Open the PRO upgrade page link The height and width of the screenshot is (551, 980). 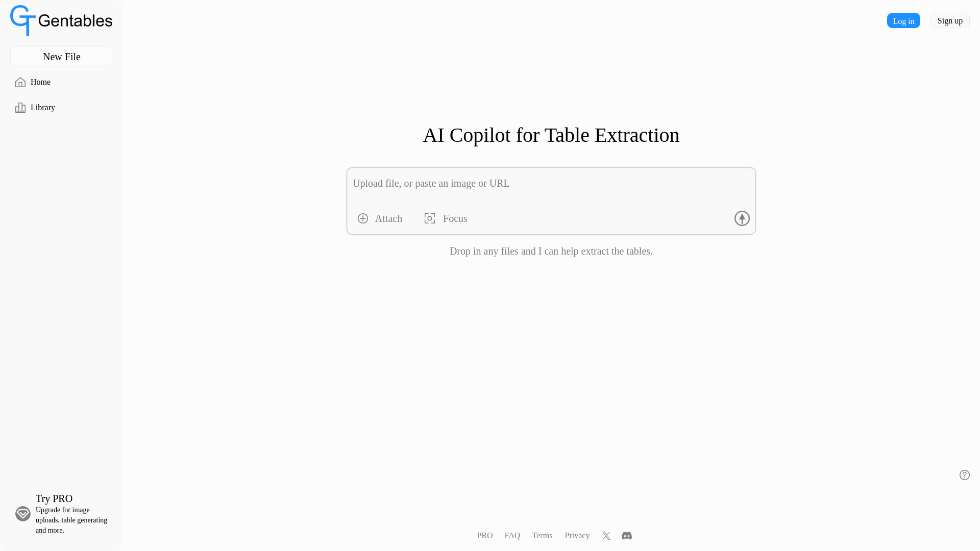(x=484, y=536)
